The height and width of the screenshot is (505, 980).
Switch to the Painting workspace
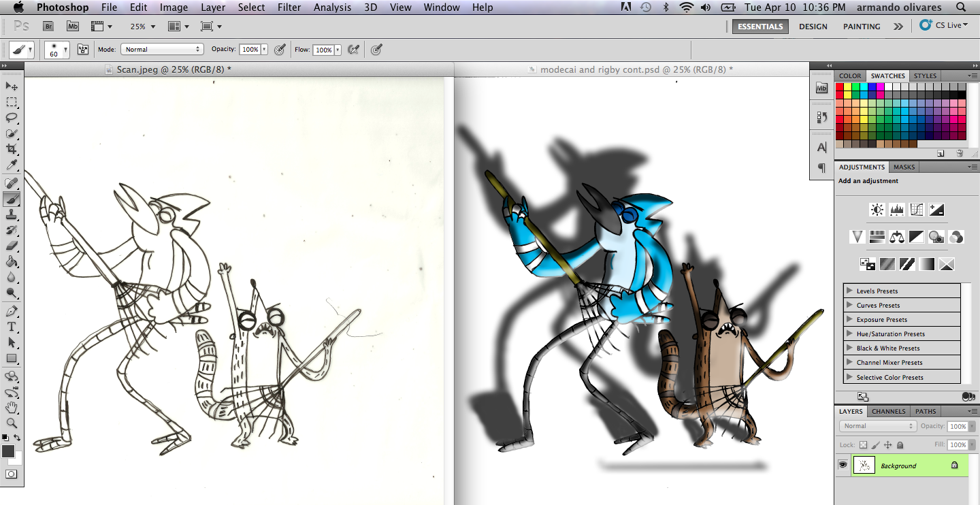click(862, 27)
